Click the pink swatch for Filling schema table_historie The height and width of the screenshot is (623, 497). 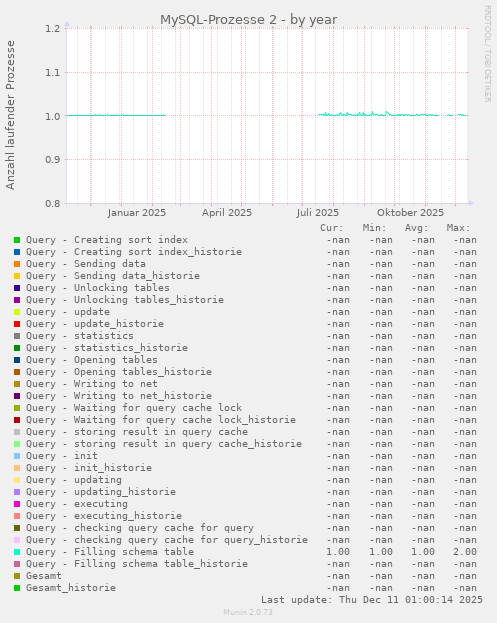point(17,564)
